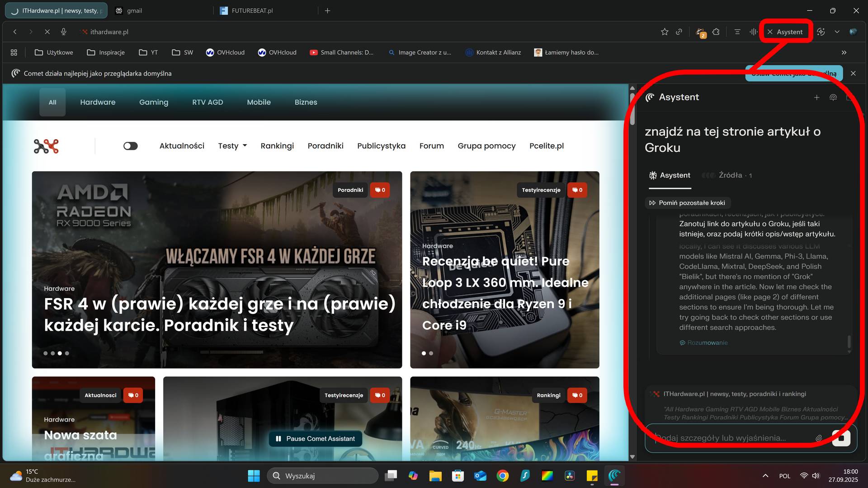Viewport: 868px width, 488px height.
Task: Click the copy link icon in toolbar
Action: 679,32
